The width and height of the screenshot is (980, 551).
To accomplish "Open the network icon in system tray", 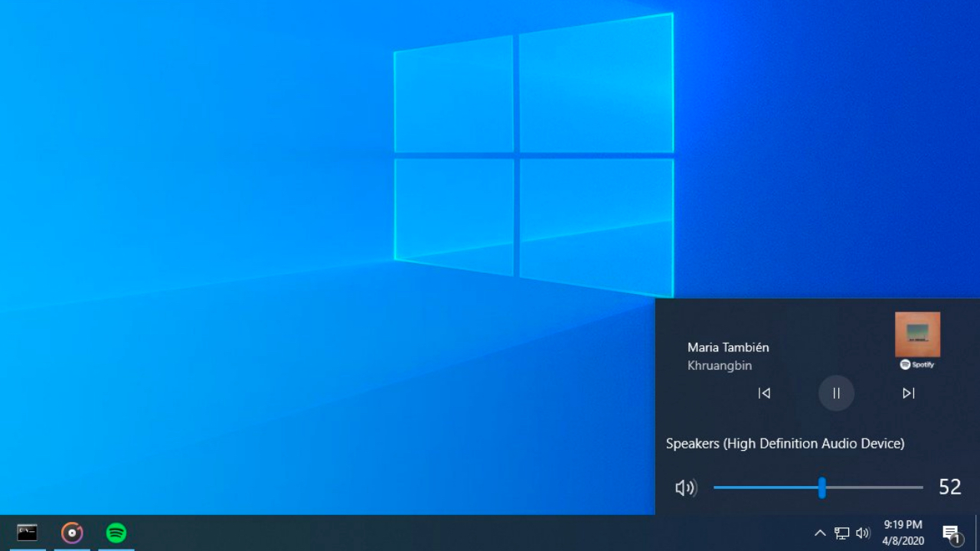I will (x=841, y=533).
